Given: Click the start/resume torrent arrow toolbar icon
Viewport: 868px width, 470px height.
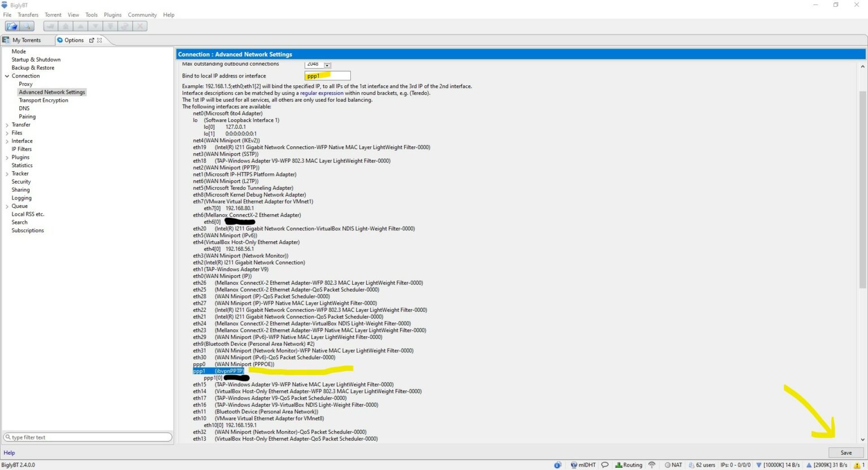Looking at the screenshot, I should 51,26.
